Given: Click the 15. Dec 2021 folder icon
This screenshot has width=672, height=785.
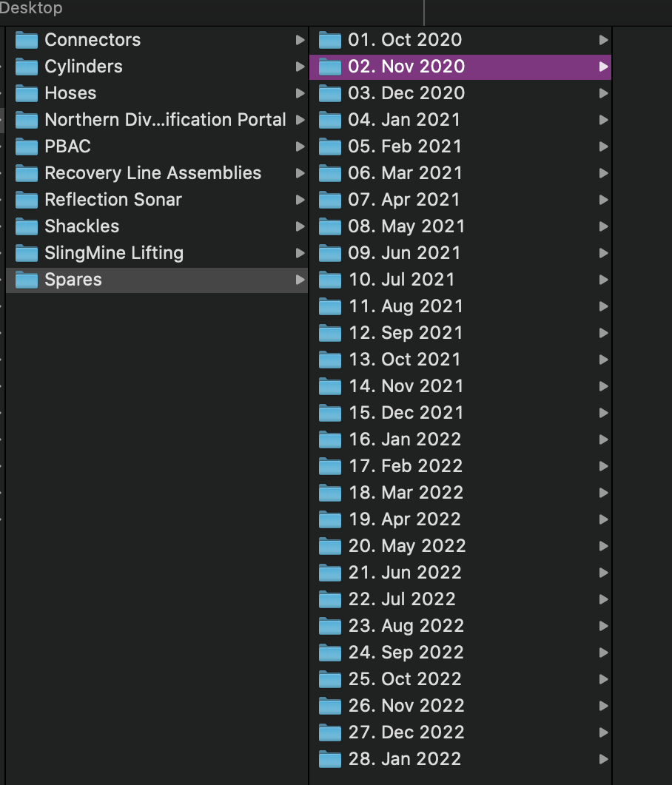Looking at the screenshot, I should tap(330, 413).
